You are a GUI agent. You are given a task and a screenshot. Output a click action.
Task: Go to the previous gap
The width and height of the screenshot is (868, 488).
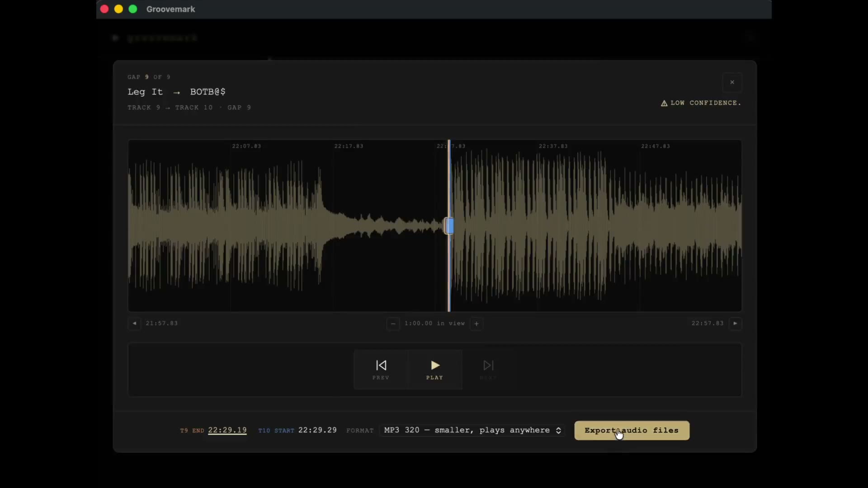381,370
